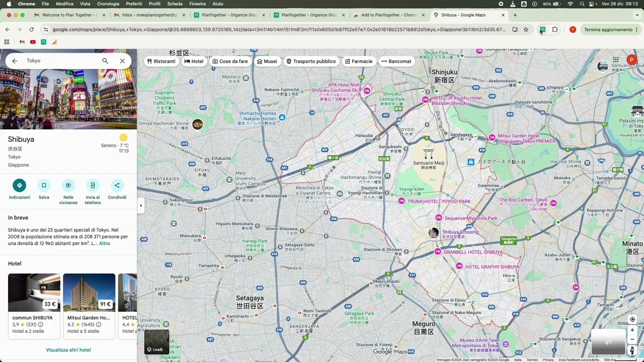
Task: Click the Termini link in footer
Action: coord(532,359)
